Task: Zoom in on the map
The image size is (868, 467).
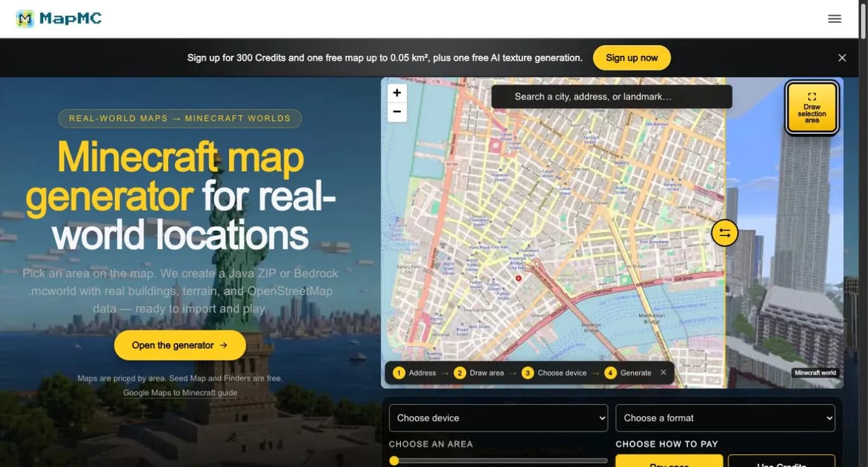Action: coord(397,93)
